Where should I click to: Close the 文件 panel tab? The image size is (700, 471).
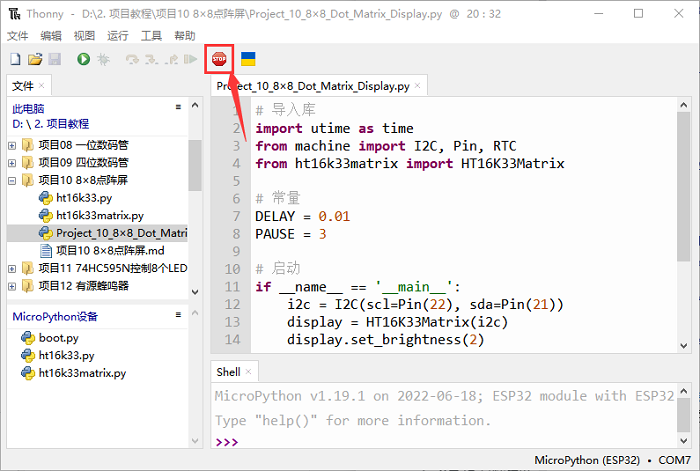click(x=42, y=86)
